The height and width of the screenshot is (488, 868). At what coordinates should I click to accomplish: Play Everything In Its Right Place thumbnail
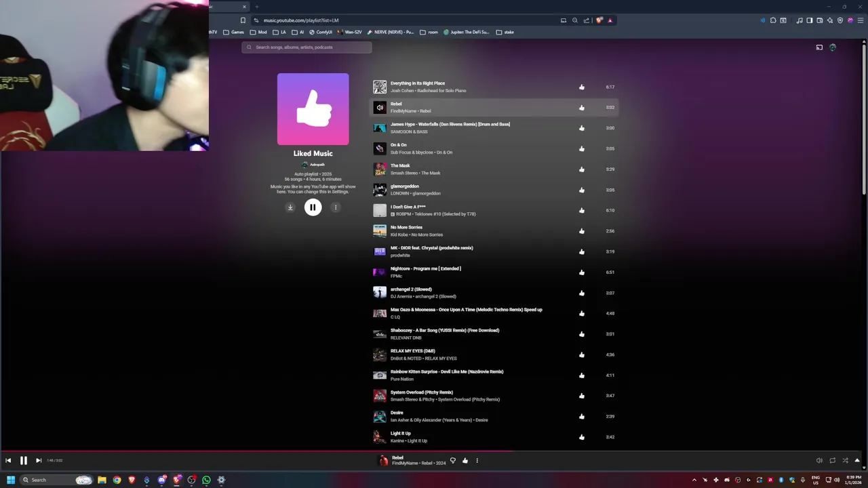pos(380,87)
